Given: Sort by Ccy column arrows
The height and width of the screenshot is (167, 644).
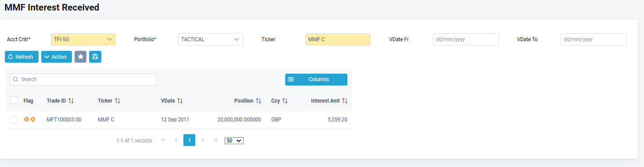Looking at the screenshot, I should click(x=285, y=101).
